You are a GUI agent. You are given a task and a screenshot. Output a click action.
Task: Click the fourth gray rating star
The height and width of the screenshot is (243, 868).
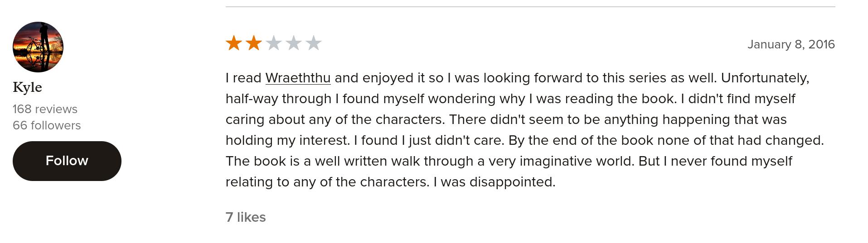pos(294,43)
